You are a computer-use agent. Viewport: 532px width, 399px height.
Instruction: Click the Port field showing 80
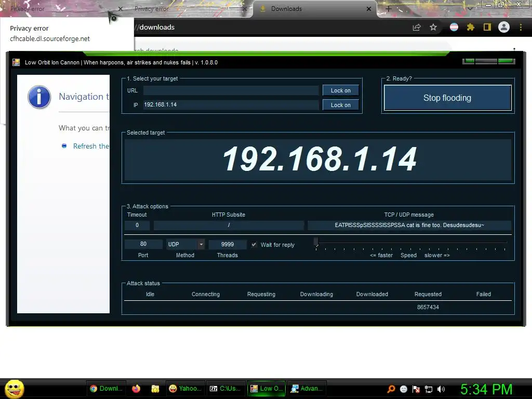click(x=143, y=244)
